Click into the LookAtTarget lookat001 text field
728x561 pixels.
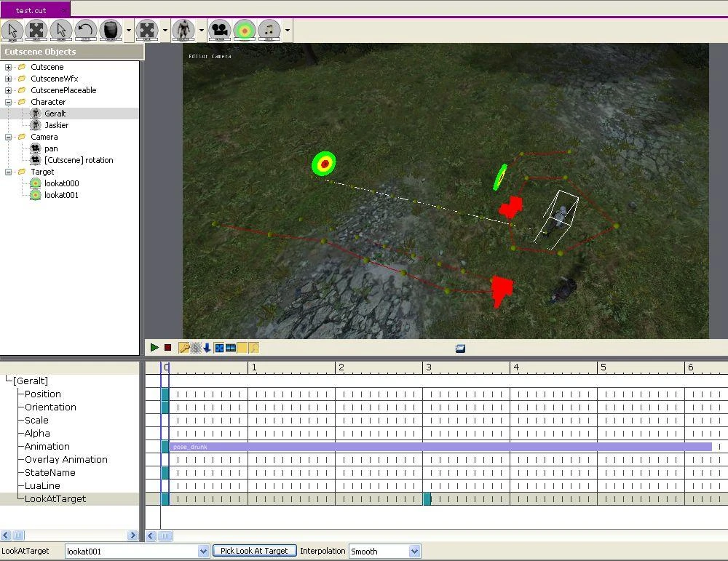131,552
